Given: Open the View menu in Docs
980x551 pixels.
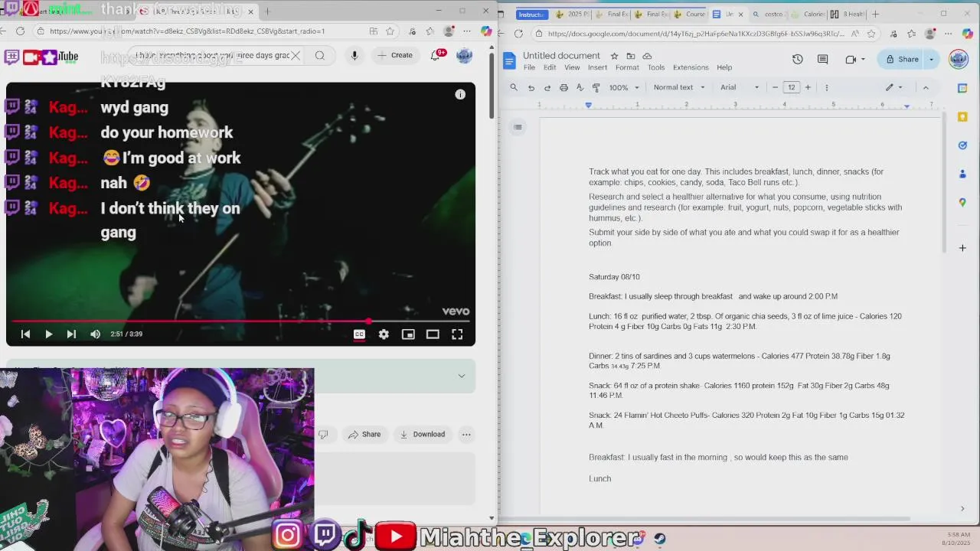Looking at the screenshot, I should click(x=572, y=67).
